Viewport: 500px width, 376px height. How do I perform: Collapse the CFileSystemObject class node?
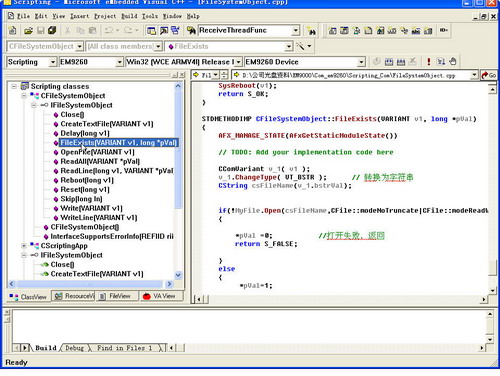(x=24, y=96)
